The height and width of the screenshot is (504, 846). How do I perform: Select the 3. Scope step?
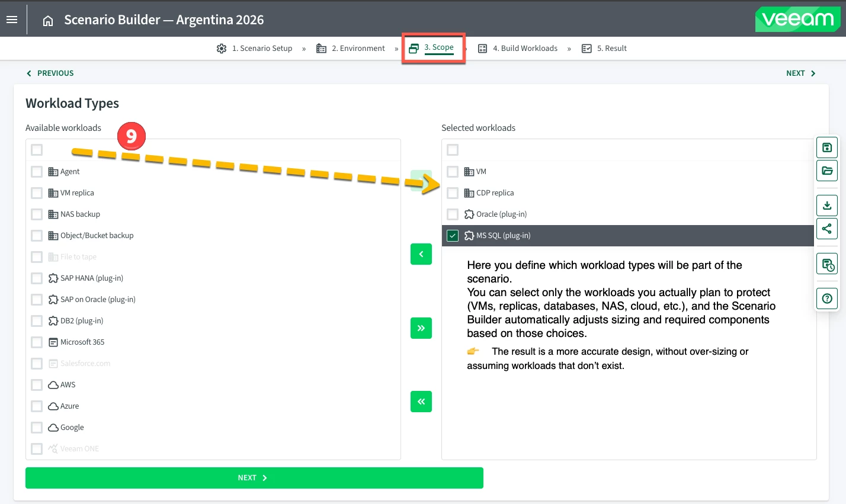pos(432,48)
